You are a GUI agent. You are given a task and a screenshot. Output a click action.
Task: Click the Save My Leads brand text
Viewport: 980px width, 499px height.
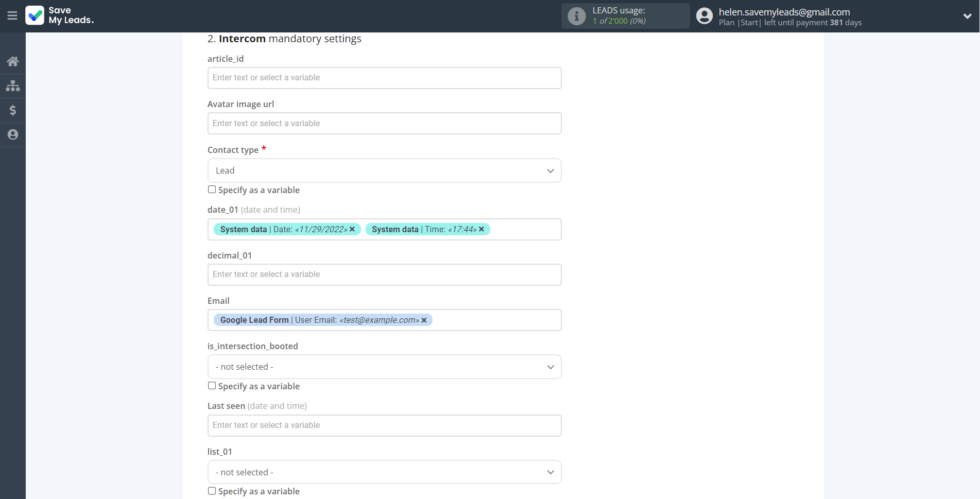pyautogui.click(x=71, y=15)
